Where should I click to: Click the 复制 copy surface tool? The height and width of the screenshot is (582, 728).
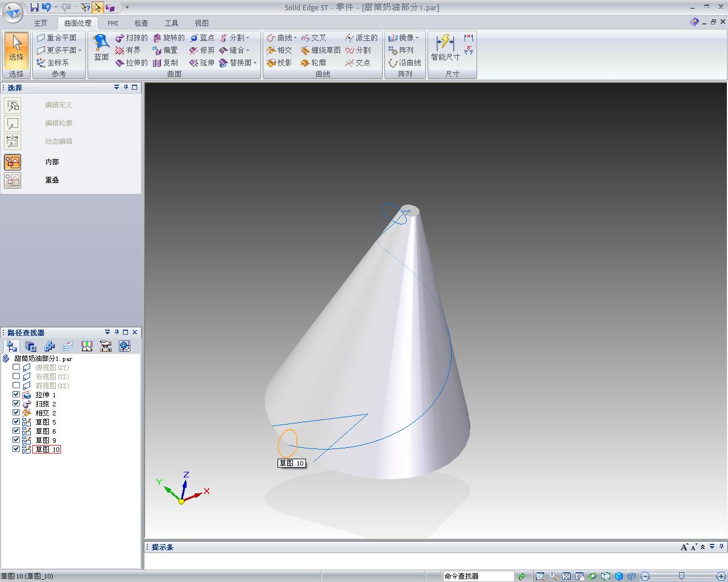pos(165,63)
